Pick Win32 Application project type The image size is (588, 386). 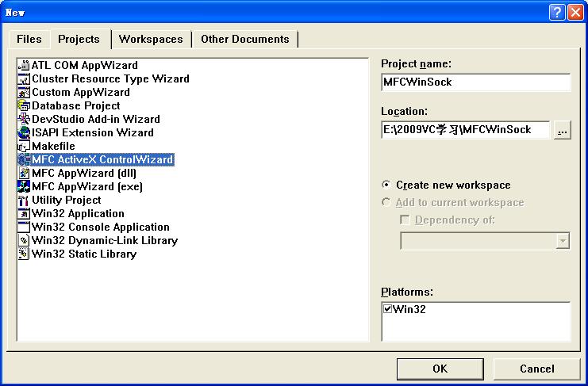pyautogui.click(x=78, y=213)
